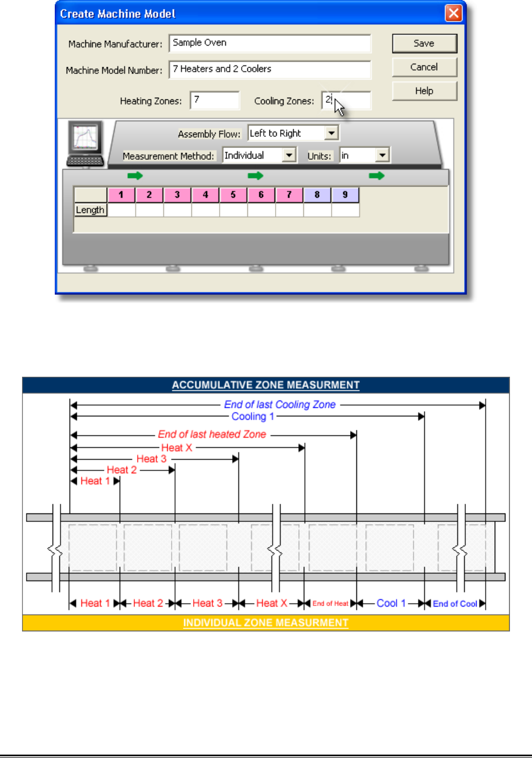The image size is (532, 758).
Task: Open the Measurement Method dropdown
Action: pyautogui.click(x=289, y=155)
